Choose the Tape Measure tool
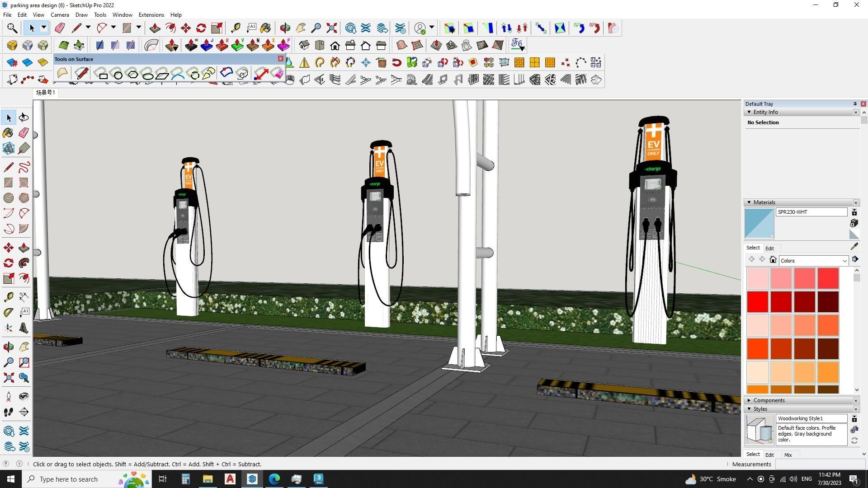 (x=8, y=297)
